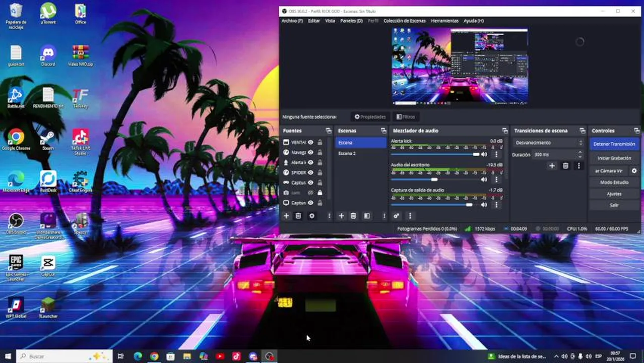Delete transition with trash icon in Transiciones
Screen dimensions: 644x363
point(565,166)
